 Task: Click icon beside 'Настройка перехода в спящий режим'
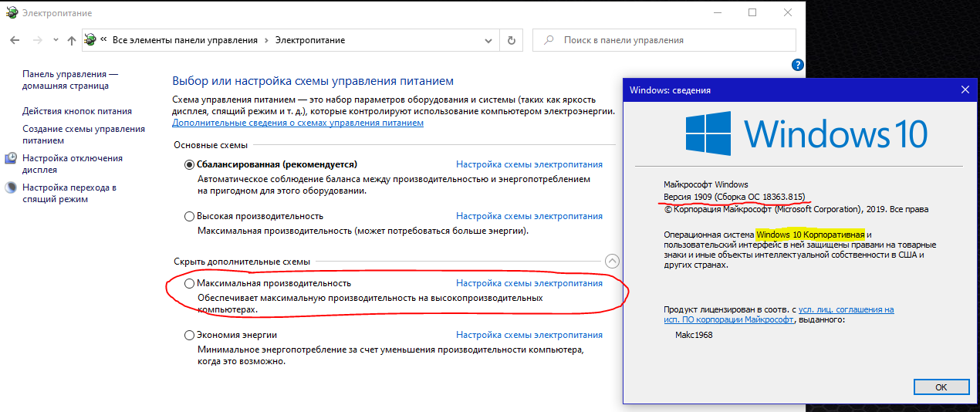coord(11,187)
